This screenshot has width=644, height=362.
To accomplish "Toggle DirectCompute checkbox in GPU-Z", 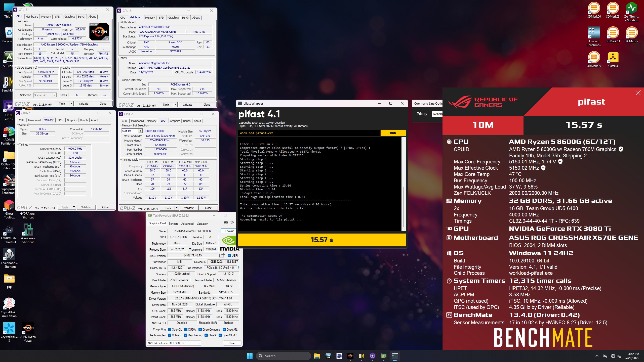I will (200, 330).
